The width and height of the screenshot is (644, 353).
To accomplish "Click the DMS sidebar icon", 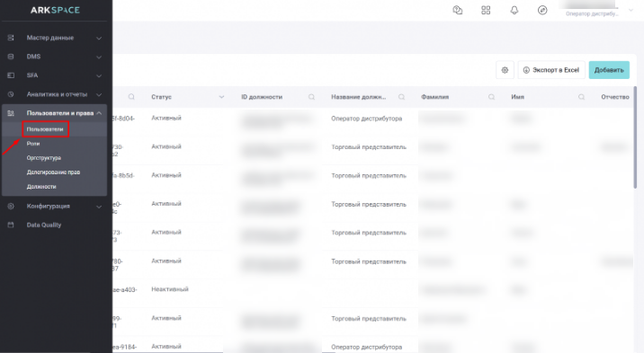I will click(11, 57).
